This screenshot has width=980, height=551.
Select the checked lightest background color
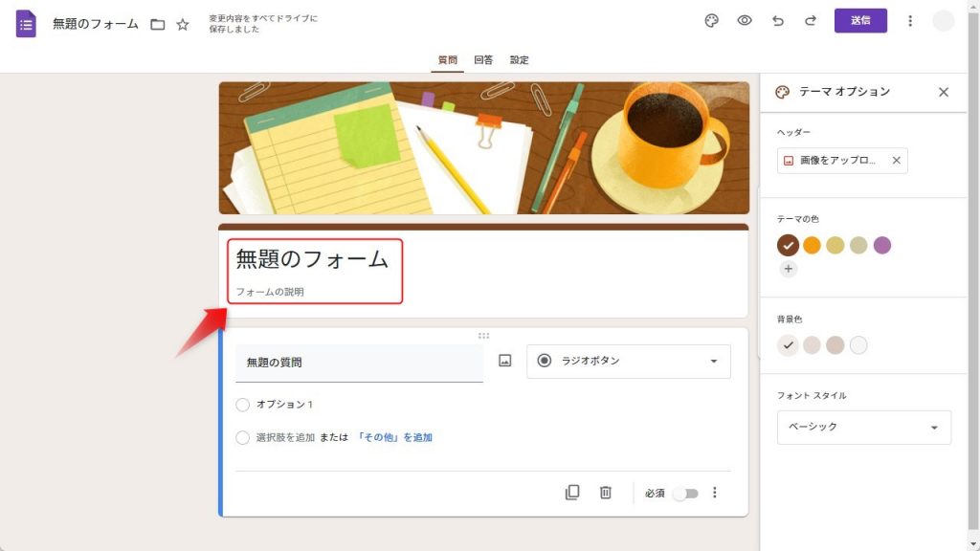(789, 344)
